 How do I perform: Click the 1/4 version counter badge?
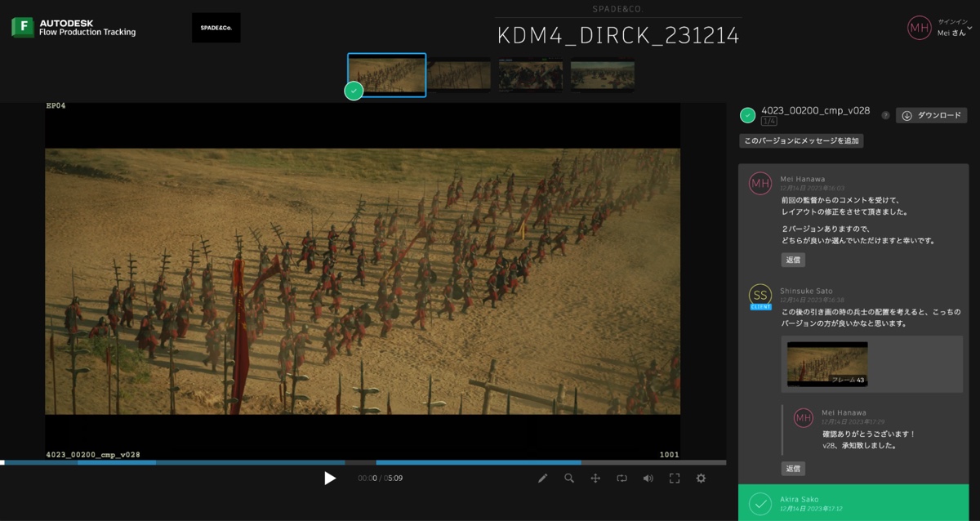(768, 122)
